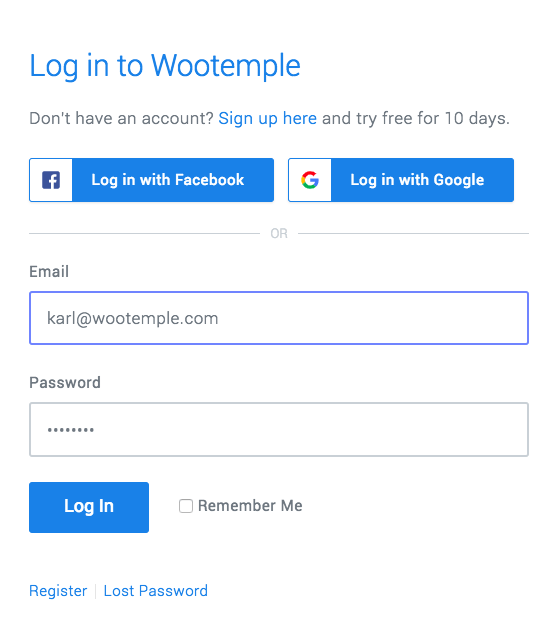Click the OR divider text
This screenshot has width=559, height=621.
point(279,234)
